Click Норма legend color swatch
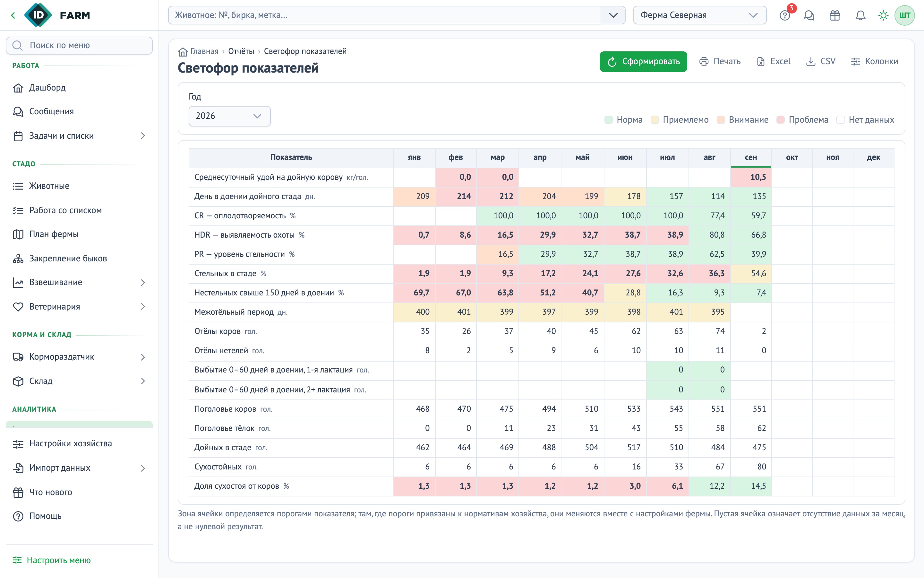Screen dimensions: 924x578 coord(609,120)
